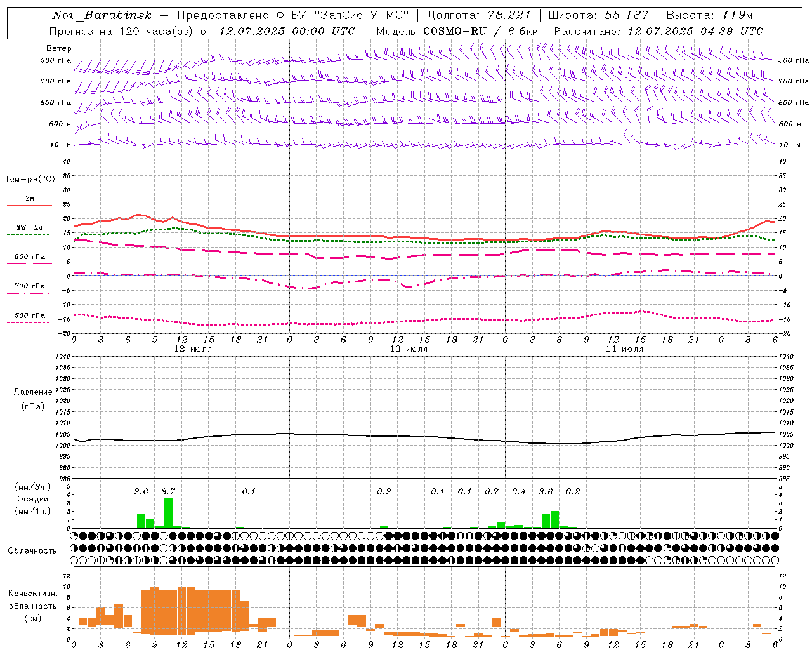Click the left 700 гПа wind level label
Image resolution: width=812 pixels, height=650 pixels.
(x=56, y=81)
